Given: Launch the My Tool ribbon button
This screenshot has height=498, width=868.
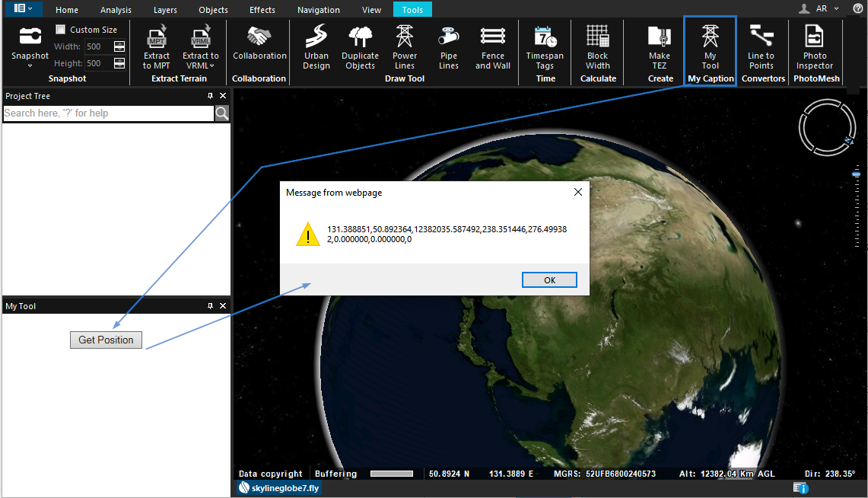Looking at the screenshot, I should click(x=711, y=47).
